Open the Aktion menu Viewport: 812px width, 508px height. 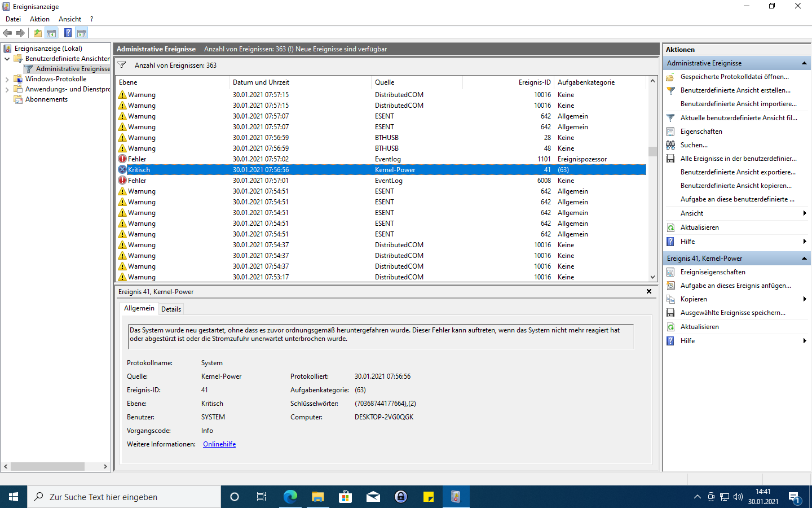pos(39,19)
